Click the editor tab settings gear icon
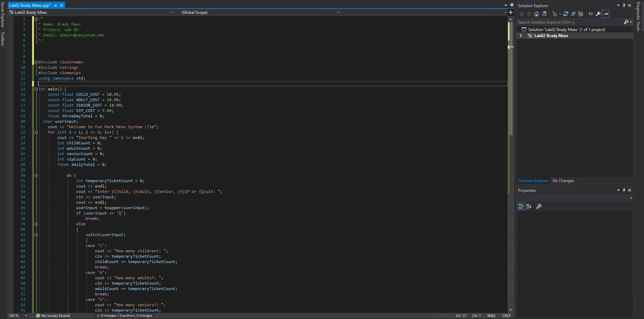Image resolution: width=644 pixels, height=319 pixels. tap(512, 5)
